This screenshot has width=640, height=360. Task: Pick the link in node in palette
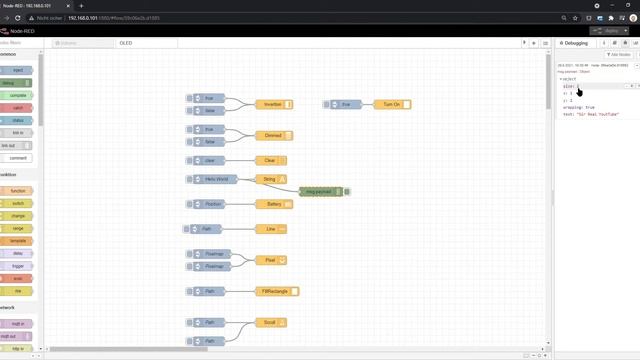[x=16, y=133]
